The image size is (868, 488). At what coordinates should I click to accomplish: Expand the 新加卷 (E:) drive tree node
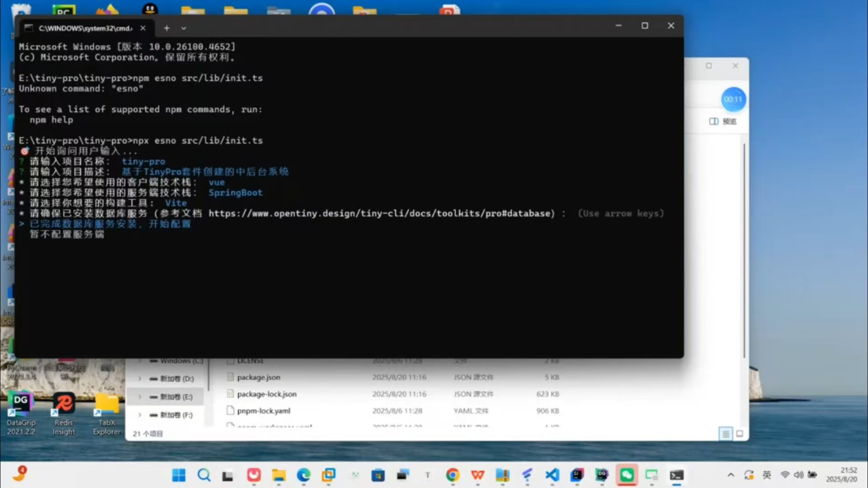tap(140, 397)
